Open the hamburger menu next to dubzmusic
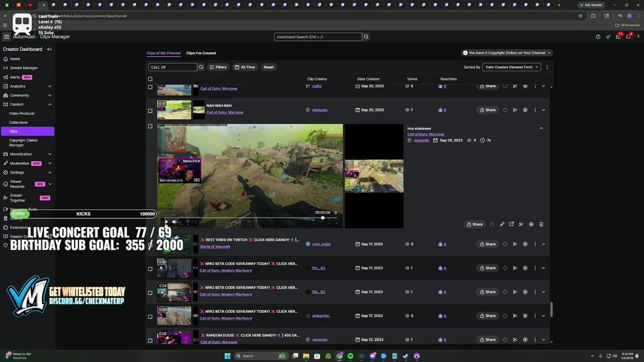Viewport: 644px width, 362px height. 6,37
